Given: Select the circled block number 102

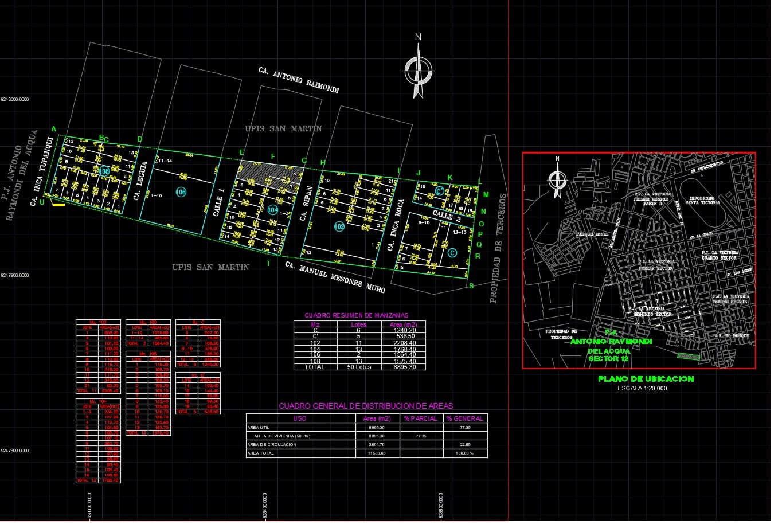Looking at the screenshot, I should coord(339,226).
